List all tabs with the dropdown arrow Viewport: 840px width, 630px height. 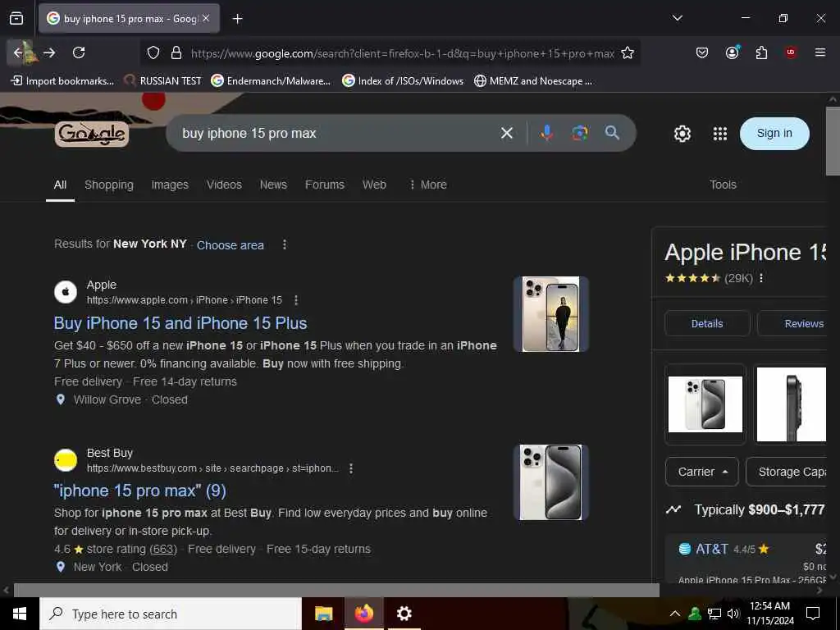(677, 18)
